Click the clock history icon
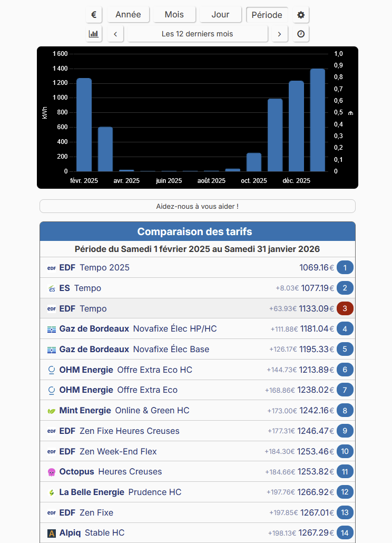 point(301,34)
